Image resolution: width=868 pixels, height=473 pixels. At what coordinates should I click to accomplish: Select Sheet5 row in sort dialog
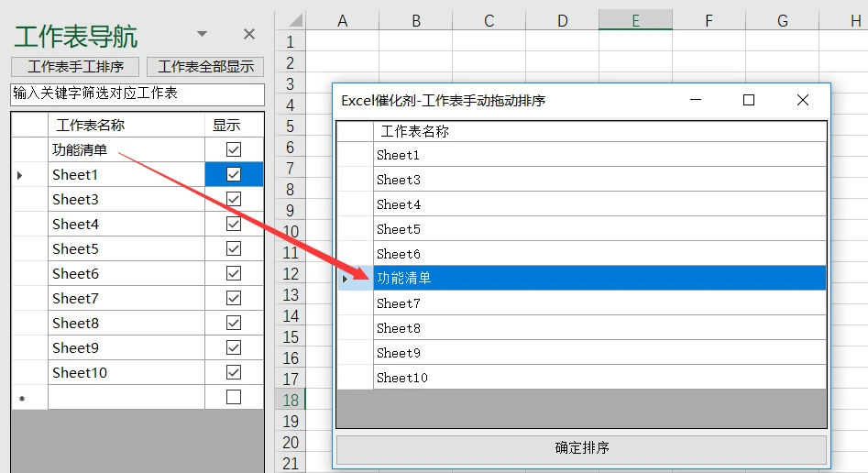(x=599, y=229)
